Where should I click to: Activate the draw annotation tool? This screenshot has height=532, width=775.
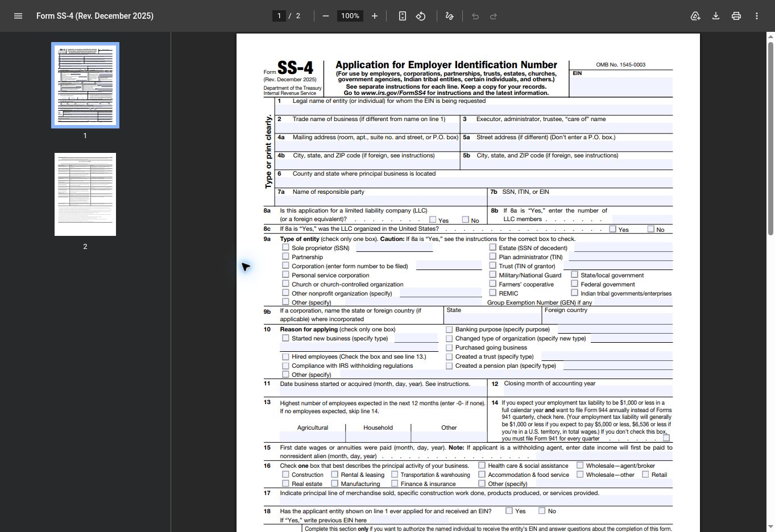[449, 16]
